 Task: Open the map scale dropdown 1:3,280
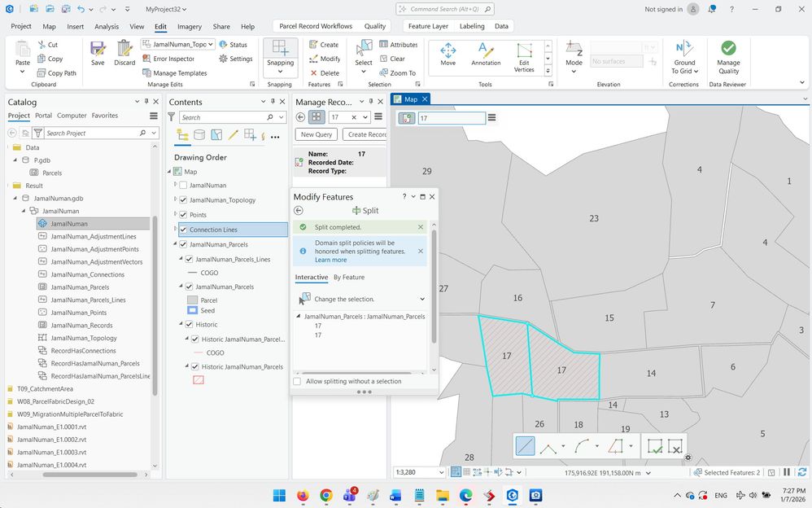(x=441, y=472)
